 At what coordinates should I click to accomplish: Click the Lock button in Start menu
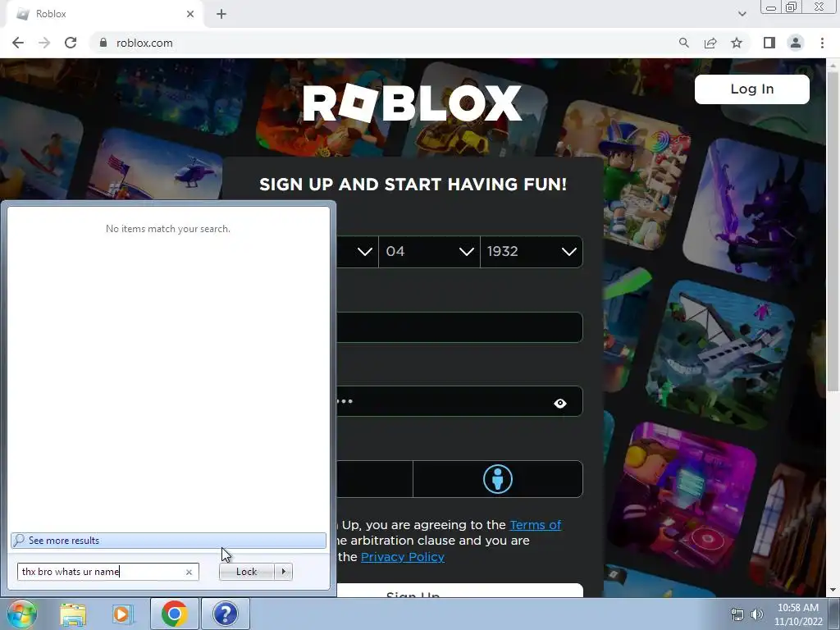click(x=246, y=572)
